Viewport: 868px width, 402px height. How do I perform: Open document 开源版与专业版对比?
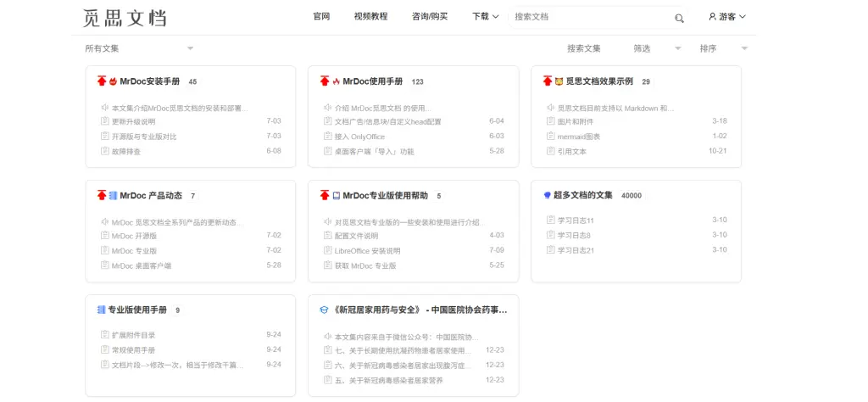click(144, 137)
